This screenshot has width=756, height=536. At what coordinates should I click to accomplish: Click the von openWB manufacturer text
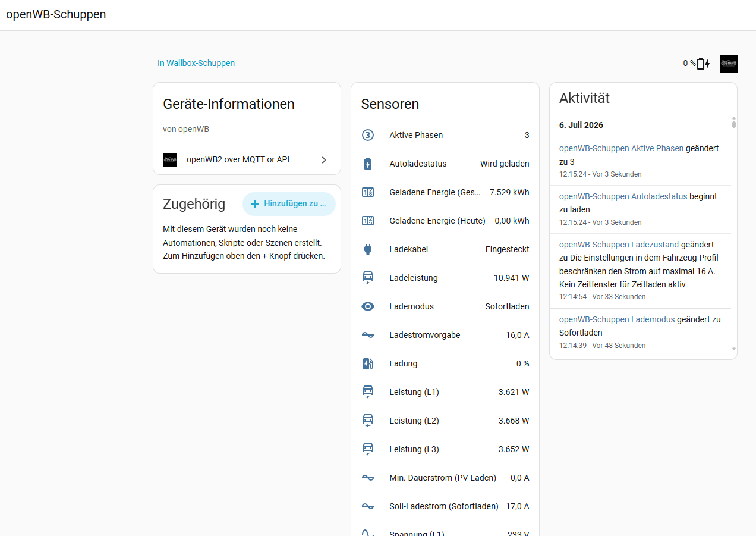point(186,129)
